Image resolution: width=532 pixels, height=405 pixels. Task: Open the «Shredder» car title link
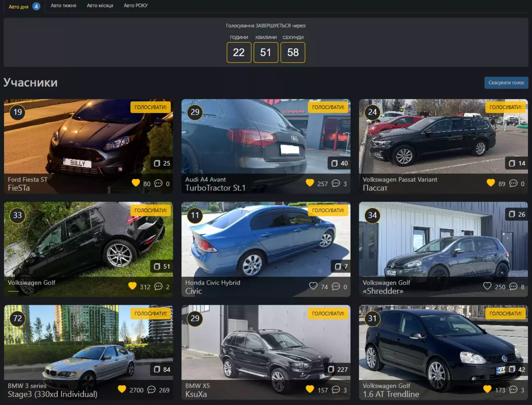(x=383, y=291)
